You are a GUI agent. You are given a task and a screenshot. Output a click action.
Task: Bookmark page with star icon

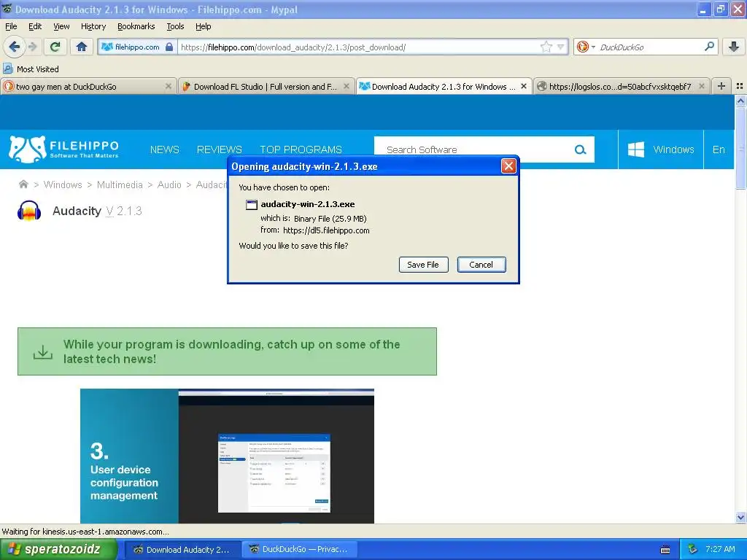click(546, 47)
